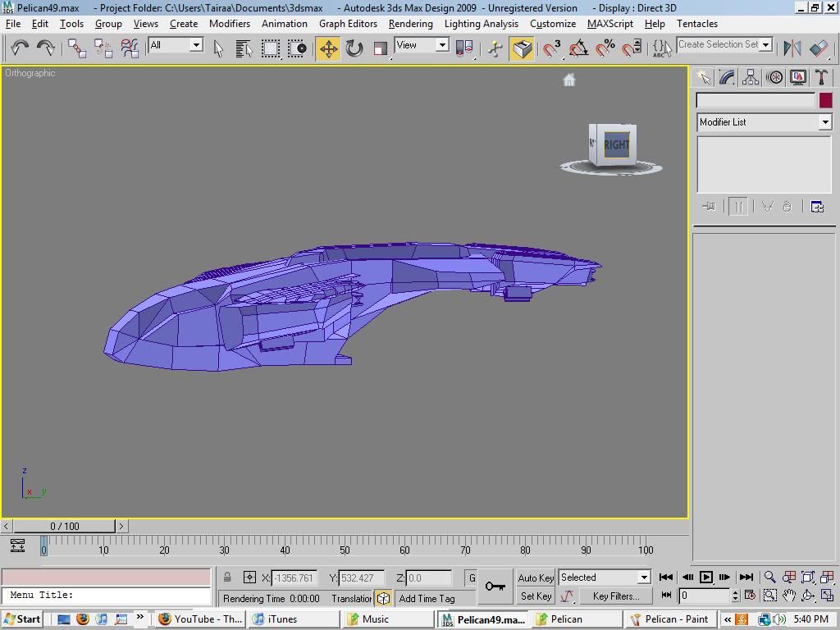Open the 'View' reference coordinate dropdown
The image size is (840, 630).
[x=422, y=45]
